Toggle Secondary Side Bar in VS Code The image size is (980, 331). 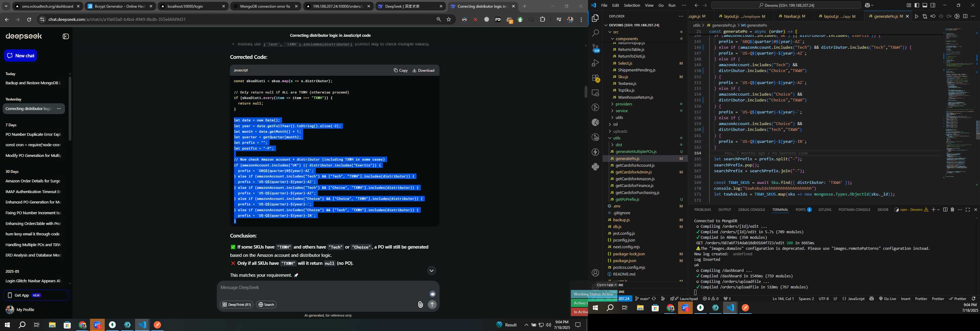(933, 5)
